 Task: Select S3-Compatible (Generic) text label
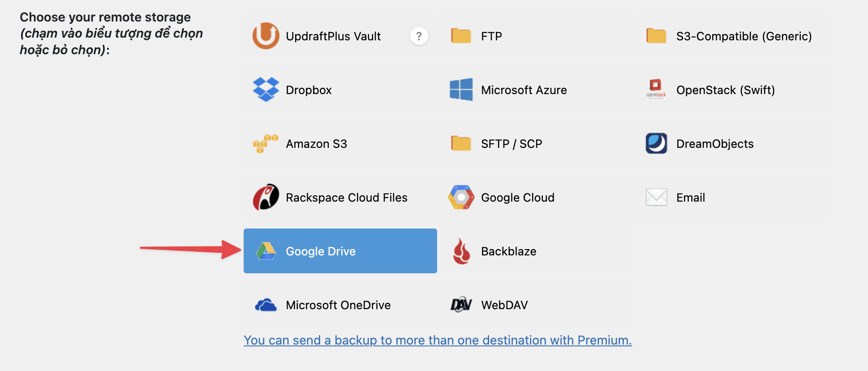[744, 36]
